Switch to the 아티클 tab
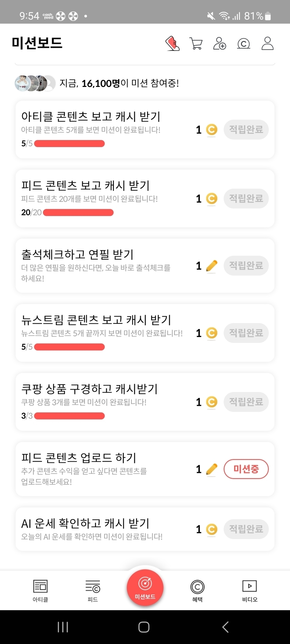 [40, 591]
